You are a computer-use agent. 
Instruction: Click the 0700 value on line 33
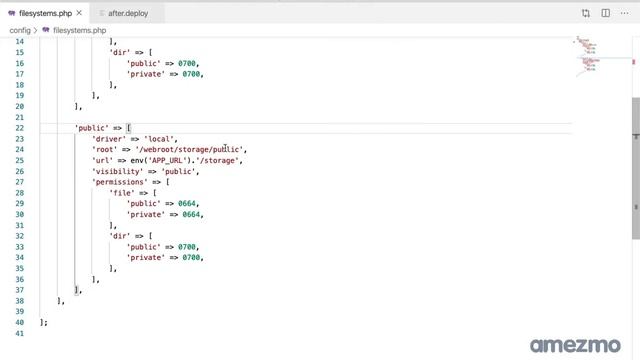tap(187, 247)
